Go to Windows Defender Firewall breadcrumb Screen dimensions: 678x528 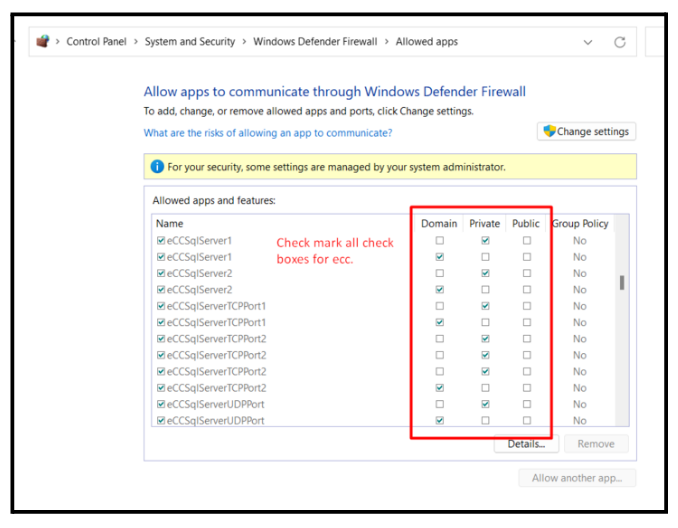click(x=315, y=42)
